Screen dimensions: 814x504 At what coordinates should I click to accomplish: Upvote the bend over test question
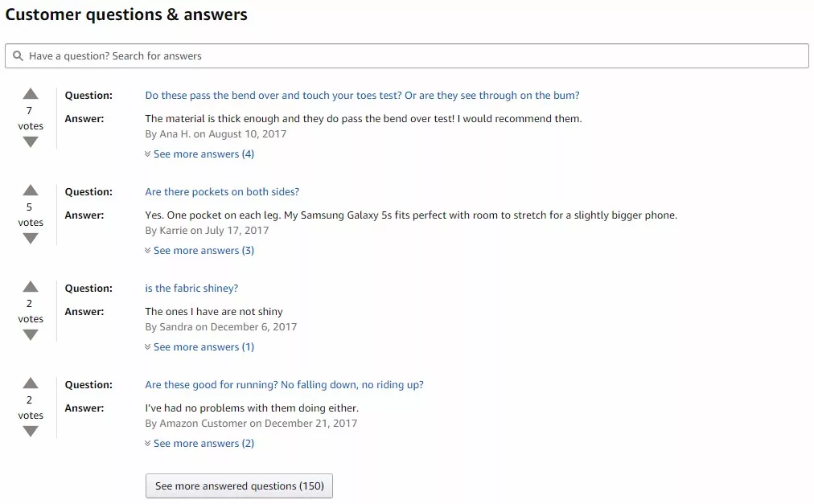coord(31,94)
